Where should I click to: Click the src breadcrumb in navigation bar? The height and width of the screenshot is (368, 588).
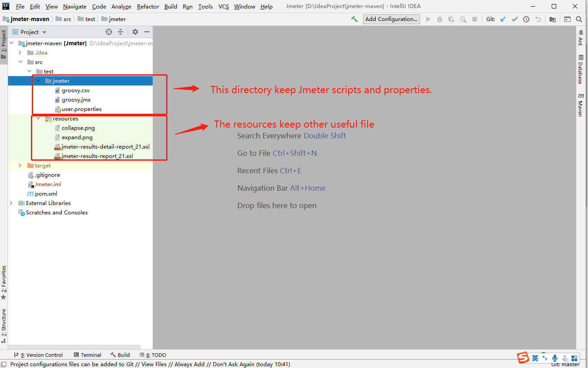tap(63, 19)
